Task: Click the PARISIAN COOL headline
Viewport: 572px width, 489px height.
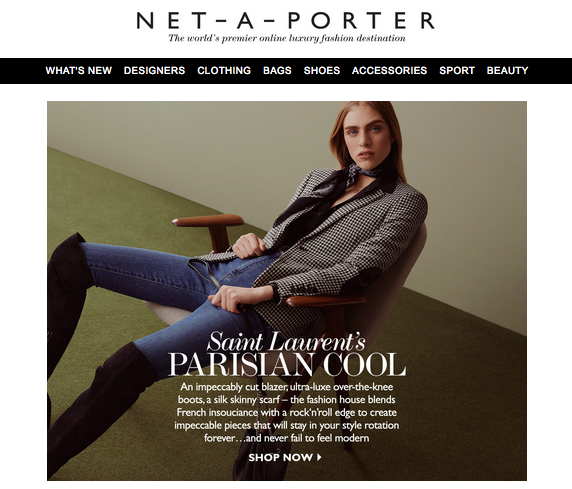Action: pyautogui.click(x=287, y=365)
